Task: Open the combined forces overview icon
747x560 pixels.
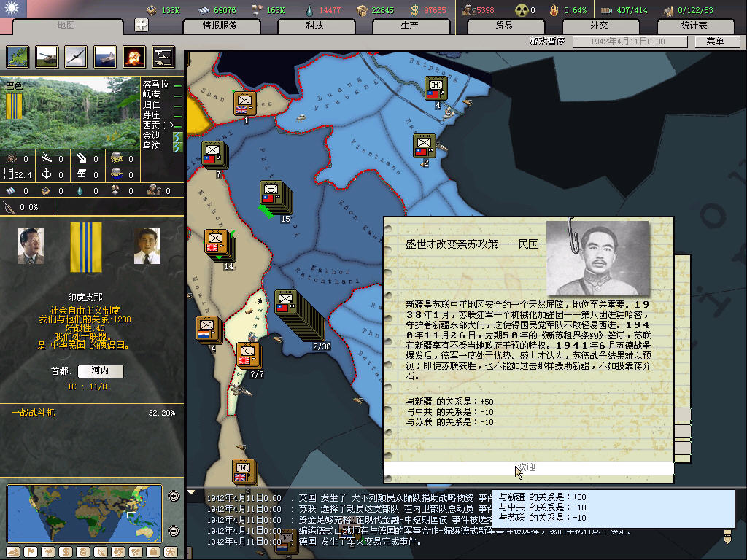Action: [x=163, y=57]
